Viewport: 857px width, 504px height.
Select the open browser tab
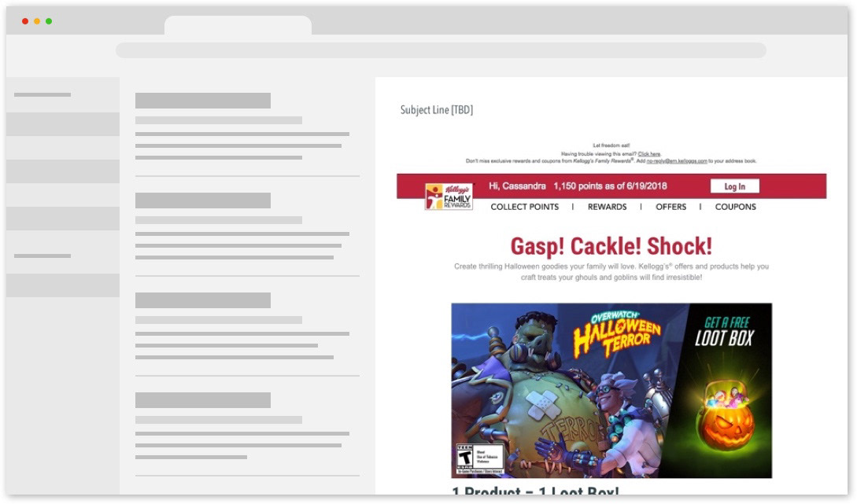click(238, 25)
